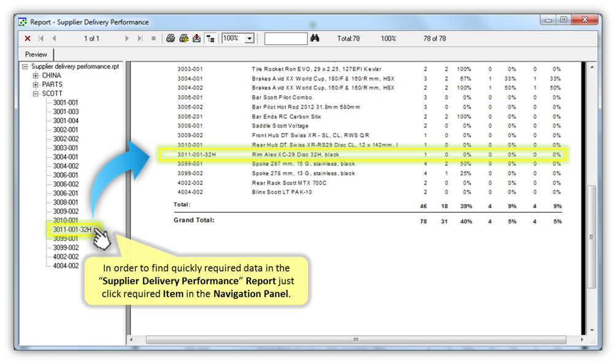The height and width of the screenshot is (364, 616).
Task: Select 4002-002 in the navigation tree
Action: [66, 257]
